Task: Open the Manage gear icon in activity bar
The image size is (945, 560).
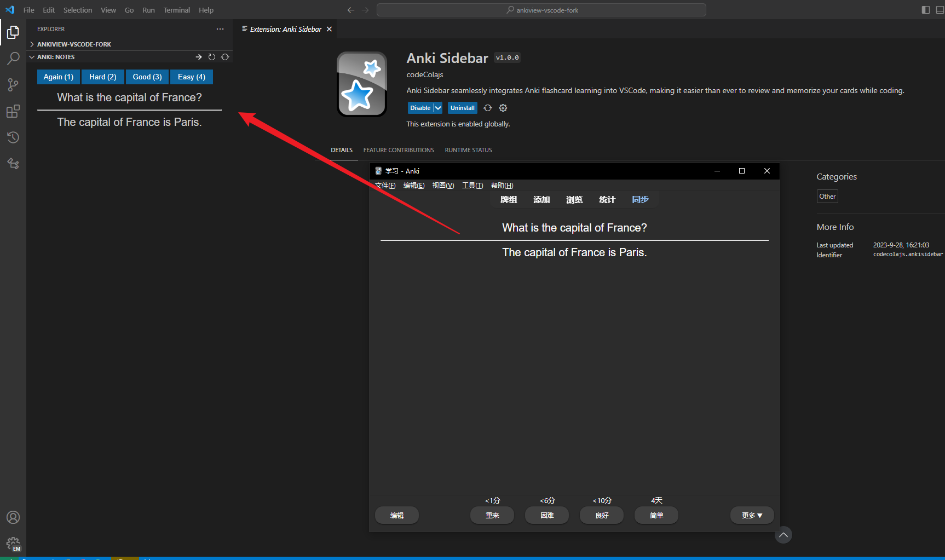Action: tap(13, 544)
